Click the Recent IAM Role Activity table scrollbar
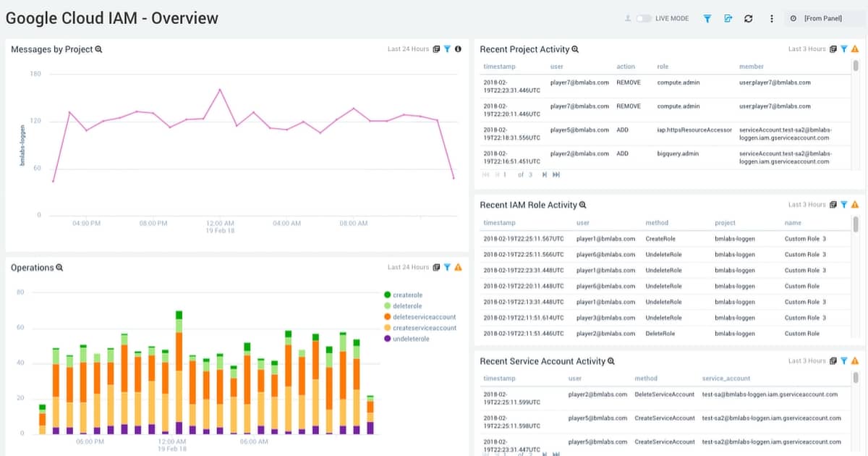Viewport: 868px width, 456px height. tap(856, 224)
